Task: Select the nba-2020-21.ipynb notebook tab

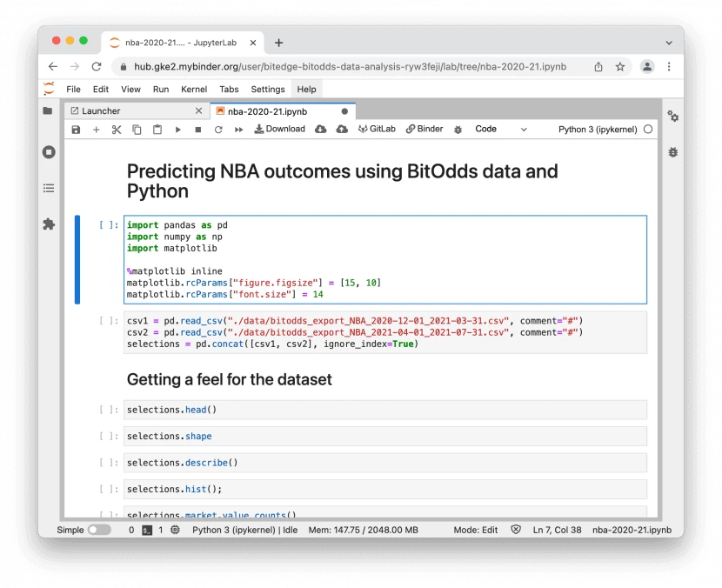Action: [x=283, y=111]
